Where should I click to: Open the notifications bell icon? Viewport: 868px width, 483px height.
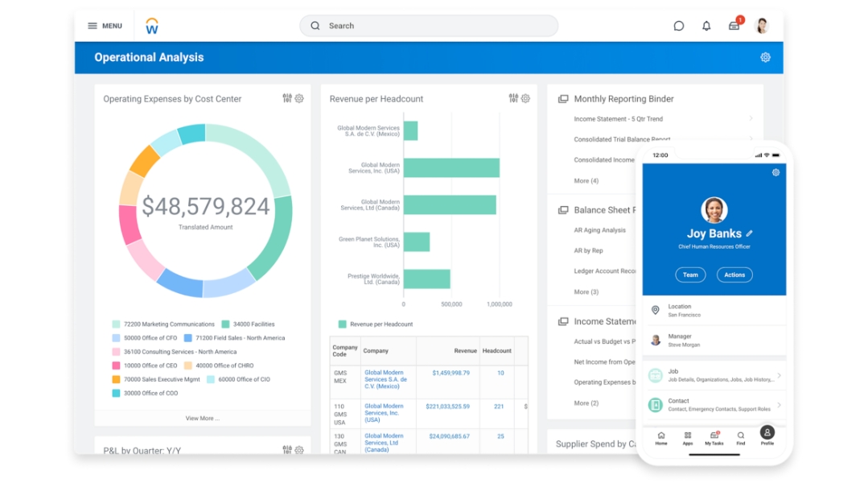pos(706,26)
